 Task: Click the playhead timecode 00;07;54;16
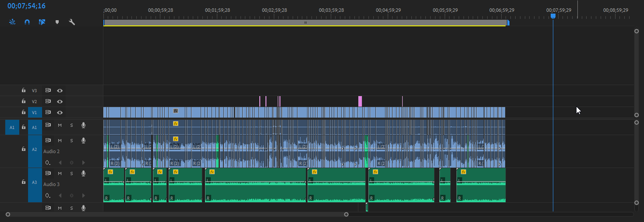[x=26, y=6]
